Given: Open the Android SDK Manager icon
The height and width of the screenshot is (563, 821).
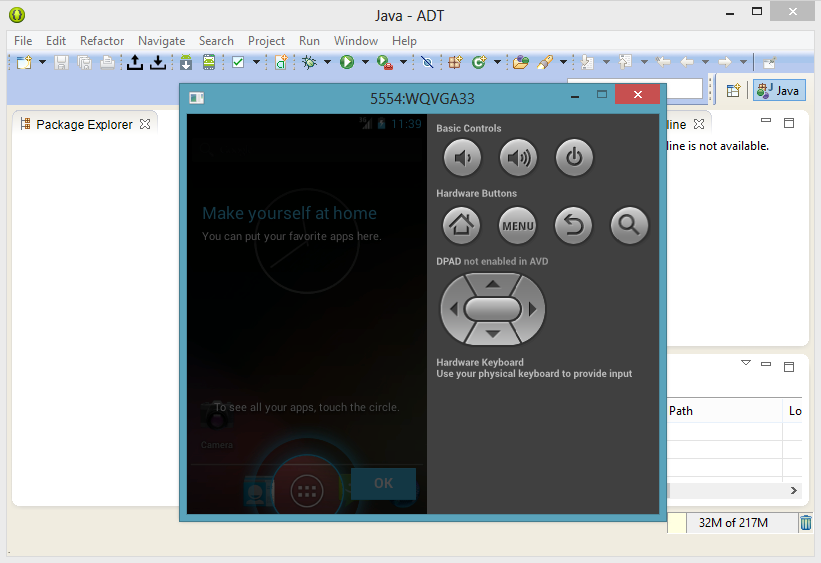Looking at the screenshot, I should 186,62.
